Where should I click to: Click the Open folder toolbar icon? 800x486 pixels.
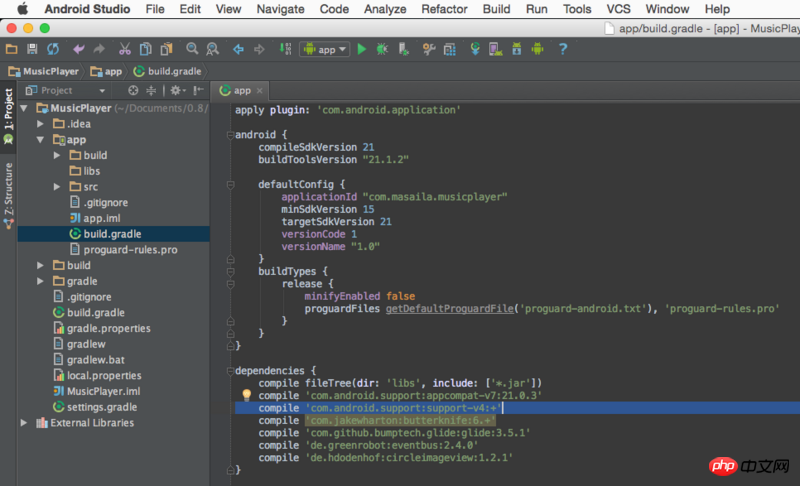tap(11, 49)
